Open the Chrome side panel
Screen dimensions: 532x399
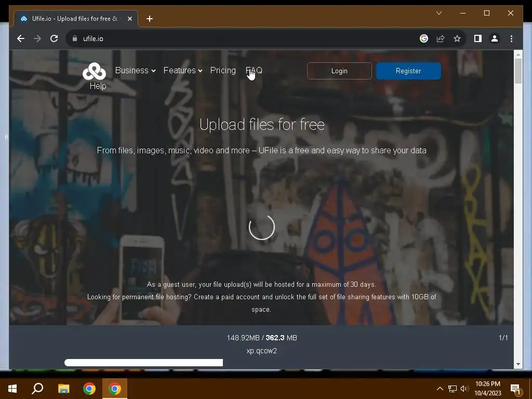click(478, 38)
